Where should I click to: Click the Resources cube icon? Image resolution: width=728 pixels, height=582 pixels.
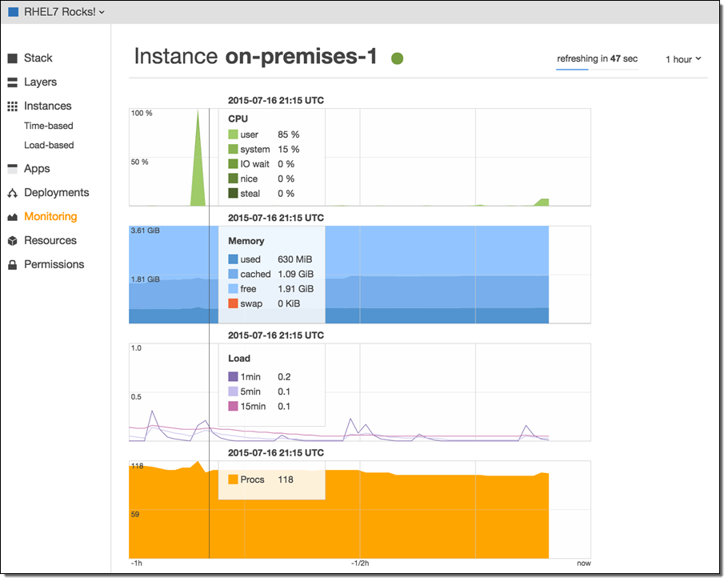[x=13, y=241]
